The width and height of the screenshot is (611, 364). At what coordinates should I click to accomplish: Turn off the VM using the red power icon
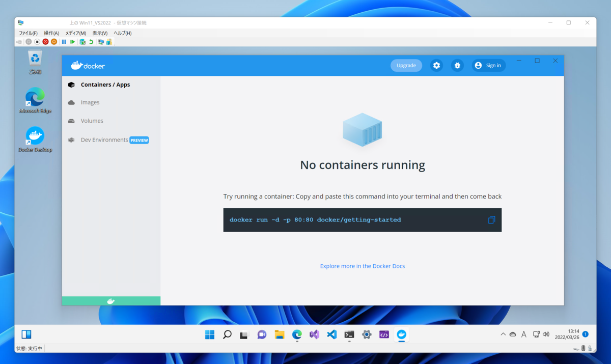pos(45,41)
